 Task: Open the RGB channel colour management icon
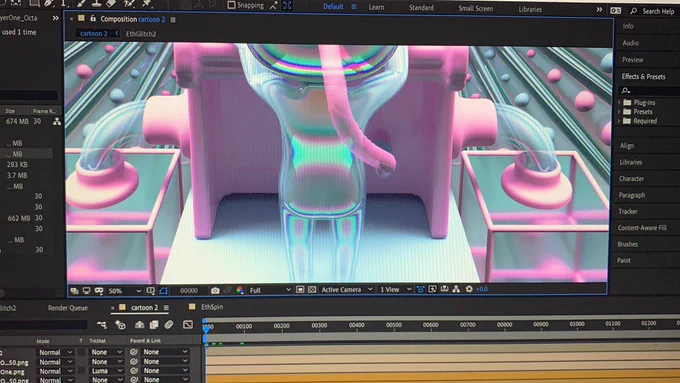pyautogui.click(x=240, y=290)
